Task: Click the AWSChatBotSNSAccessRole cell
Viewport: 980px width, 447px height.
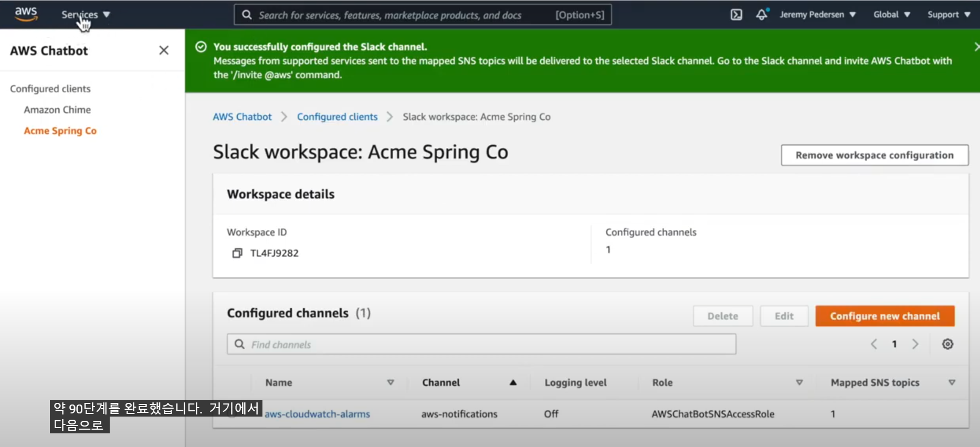Action: (713, 414)
